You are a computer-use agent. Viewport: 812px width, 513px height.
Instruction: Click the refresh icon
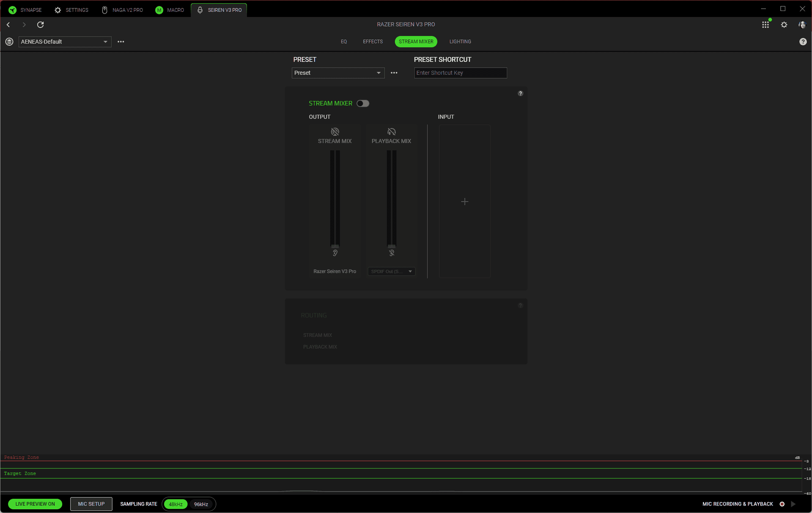click(x=41, y=25)
